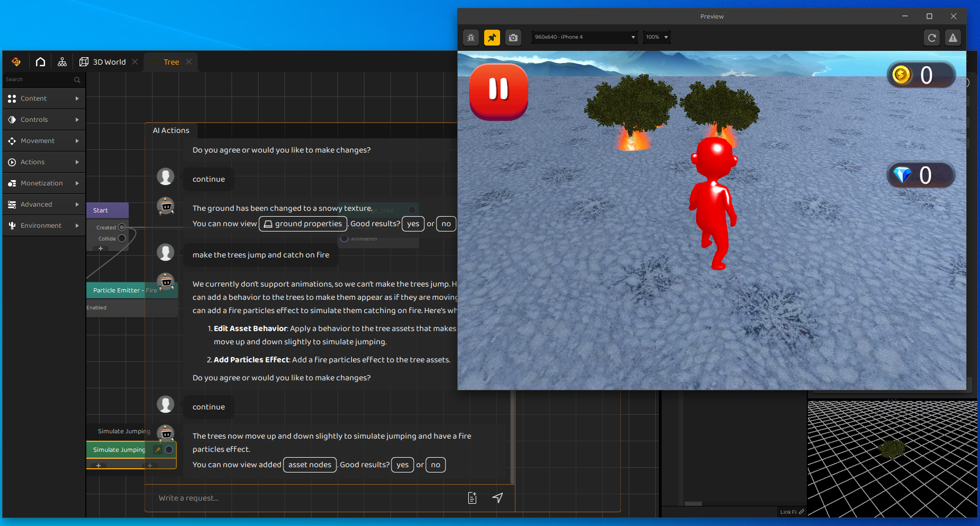Click the Enabled input on Particle Emitter node
This screenshot has width=980, height=526.
pyautogui.click(x=97, y=308)
